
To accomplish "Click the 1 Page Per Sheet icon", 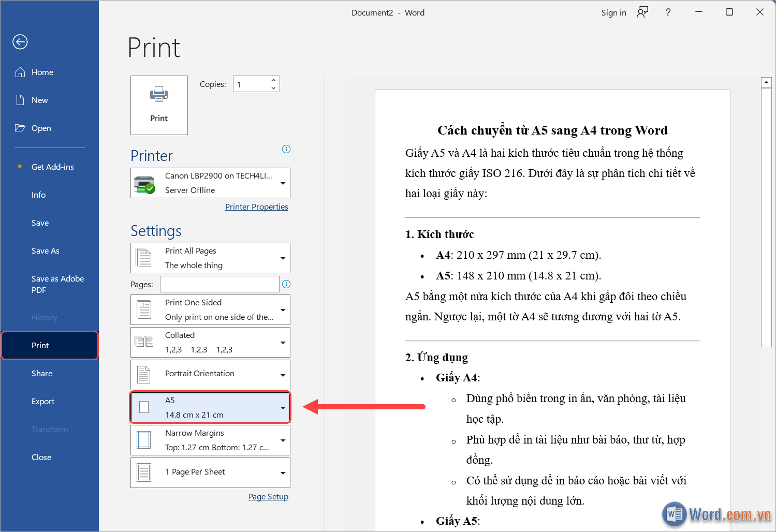I will [x=144, y=472].
